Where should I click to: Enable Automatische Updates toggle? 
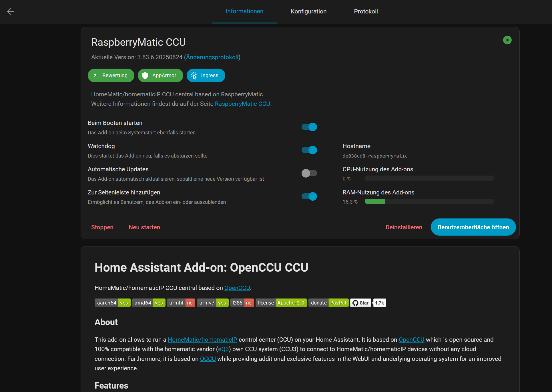coord(309,173)
